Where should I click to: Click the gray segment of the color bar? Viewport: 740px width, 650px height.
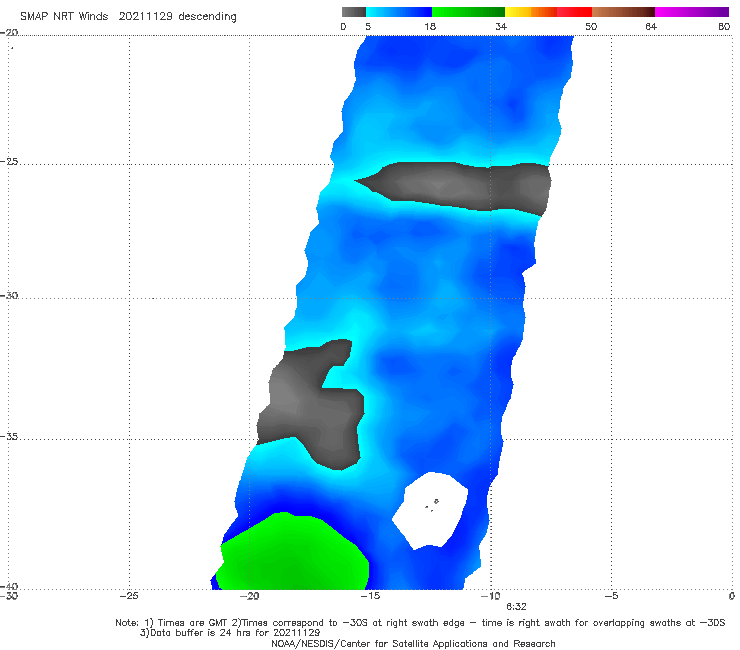click(x=354, y=12)
